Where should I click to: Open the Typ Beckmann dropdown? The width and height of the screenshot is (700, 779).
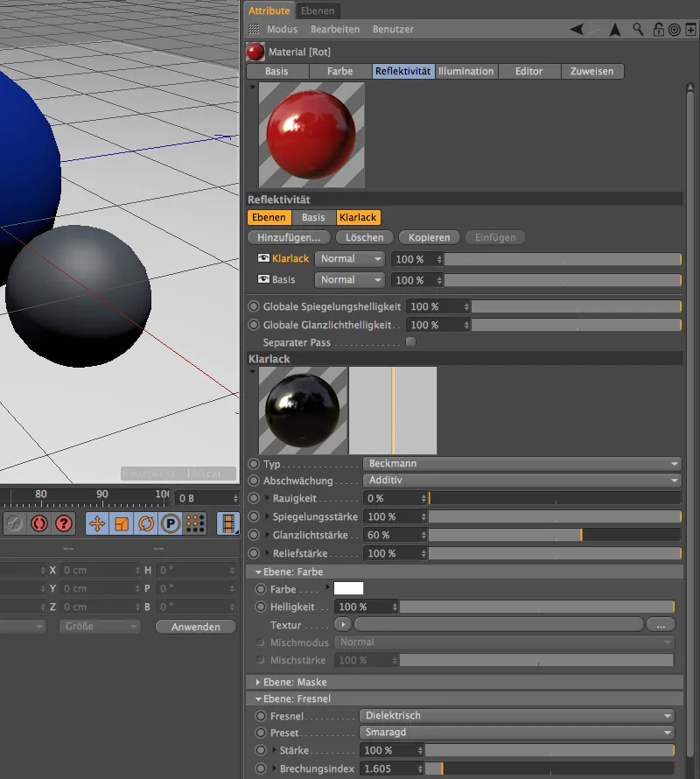coord(521,463)
